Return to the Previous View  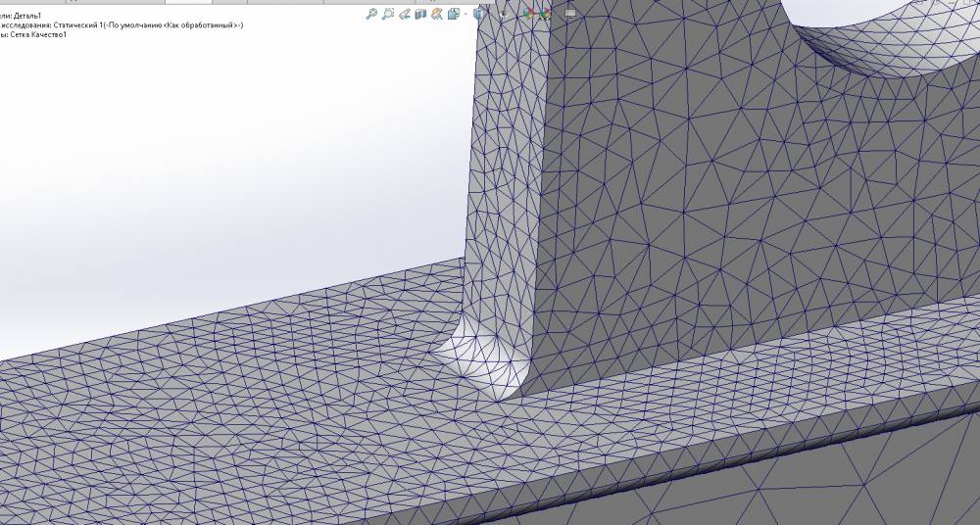pyautogui.click(x=404, y=14)
